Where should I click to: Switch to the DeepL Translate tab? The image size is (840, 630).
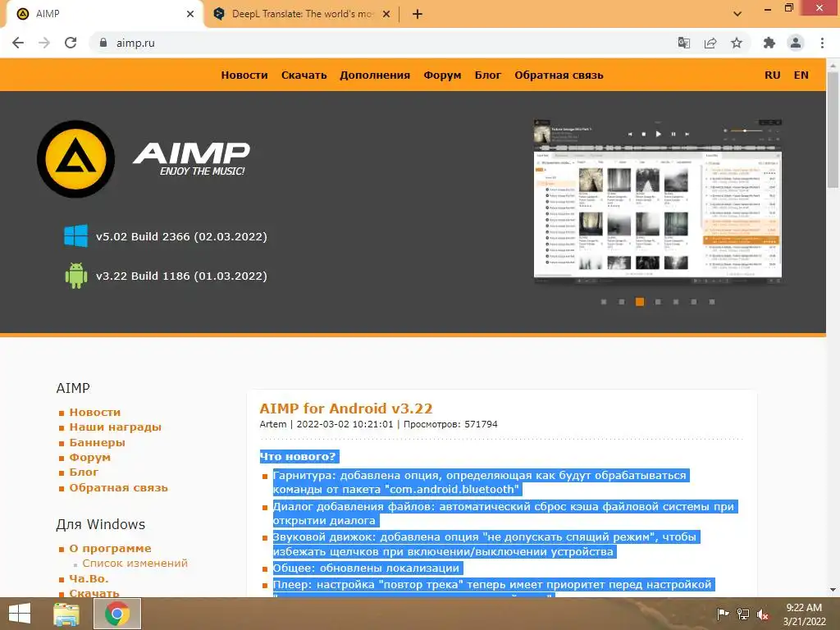coord(302,14)
